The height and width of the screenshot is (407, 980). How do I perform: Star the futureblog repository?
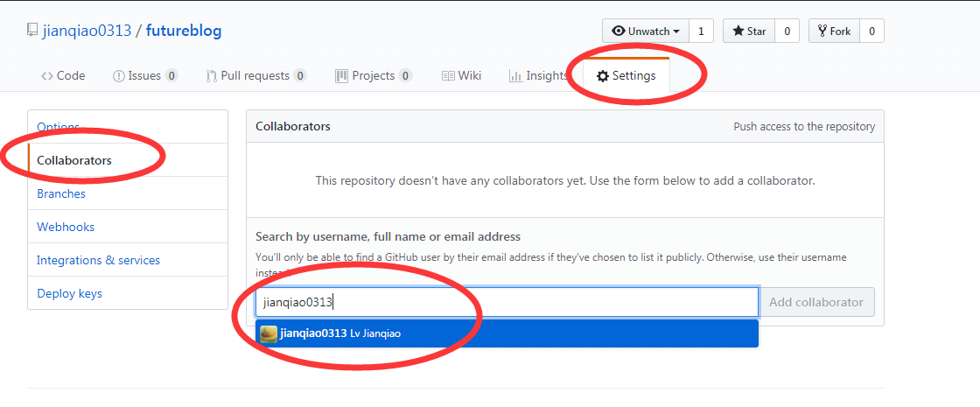tap(749, 31)
